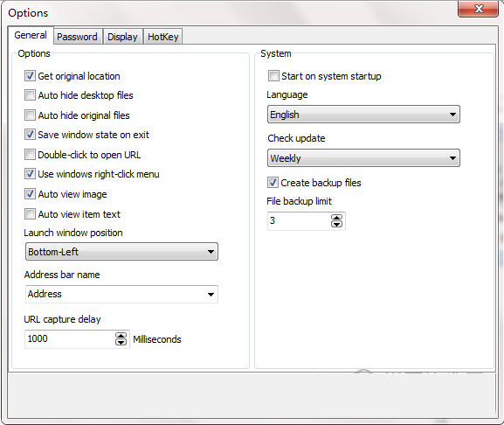Open the Language dropdown showing English
The image size is (504, 425).
pos(363,115)
